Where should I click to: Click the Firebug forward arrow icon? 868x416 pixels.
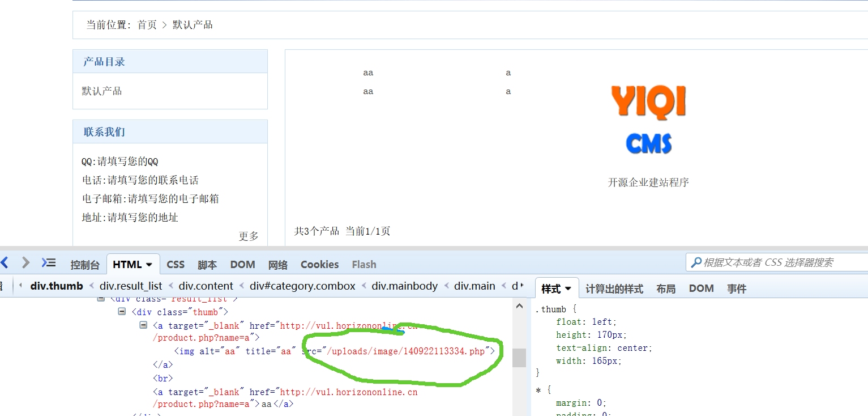point(25,262)
